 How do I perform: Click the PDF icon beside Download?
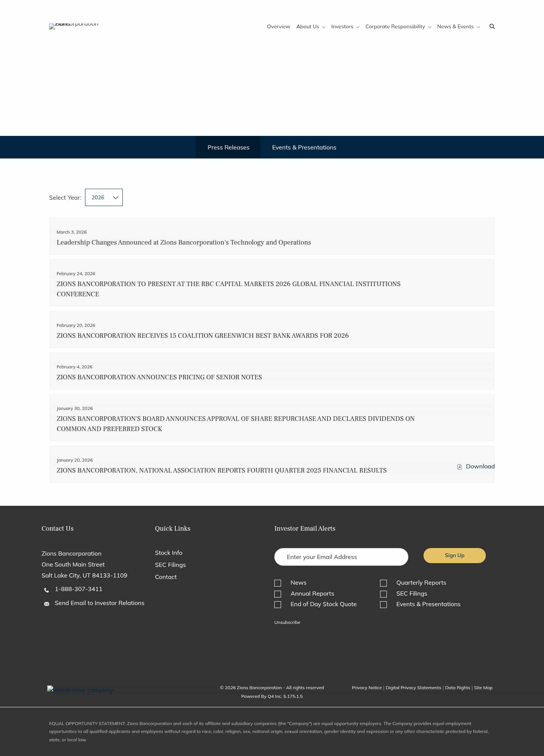(x=459, y=467)
